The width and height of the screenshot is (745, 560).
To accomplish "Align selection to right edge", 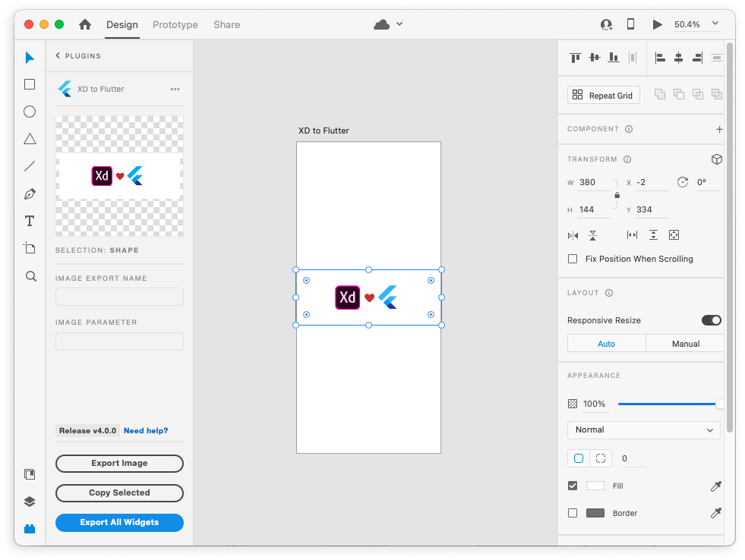I will [697, 58].
